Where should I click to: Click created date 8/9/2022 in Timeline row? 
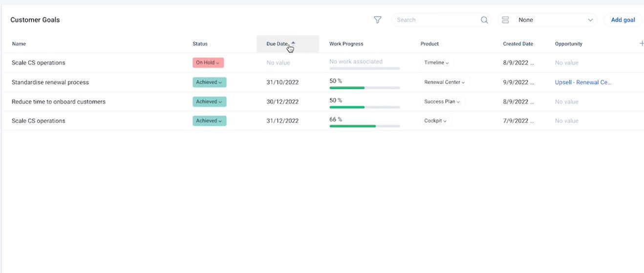518,63
